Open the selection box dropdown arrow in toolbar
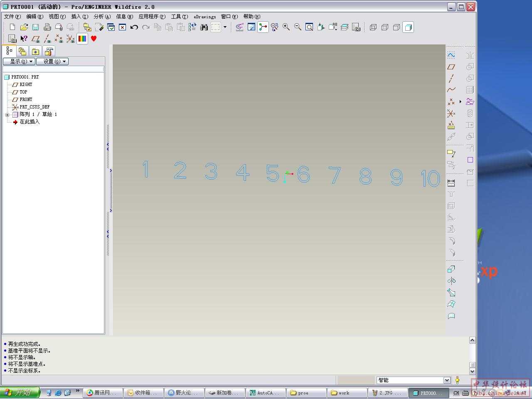This screenshot has height=399, width=532. click(225, 27)
